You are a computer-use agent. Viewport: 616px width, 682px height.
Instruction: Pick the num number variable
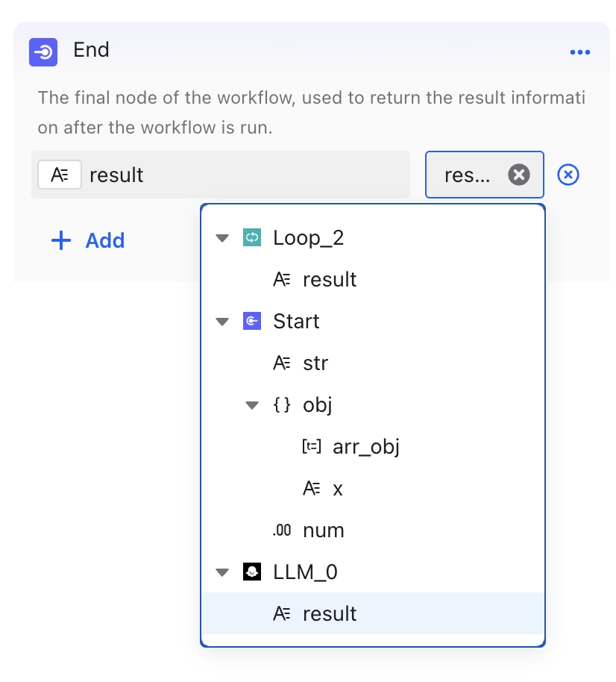[x=373, y=531]
